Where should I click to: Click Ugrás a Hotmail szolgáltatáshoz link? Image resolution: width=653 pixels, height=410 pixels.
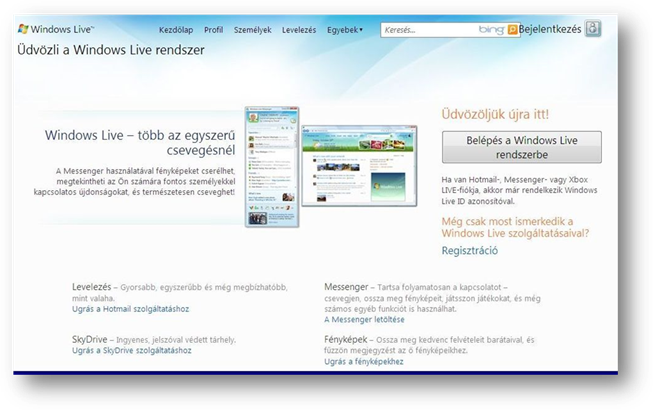(x=130, y=310)
